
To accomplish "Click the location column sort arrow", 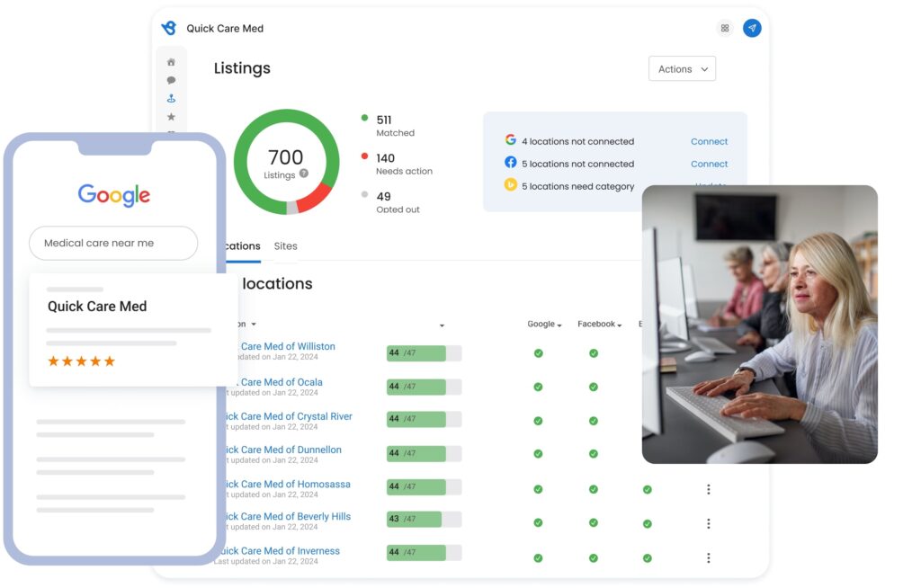I will 254,325.
